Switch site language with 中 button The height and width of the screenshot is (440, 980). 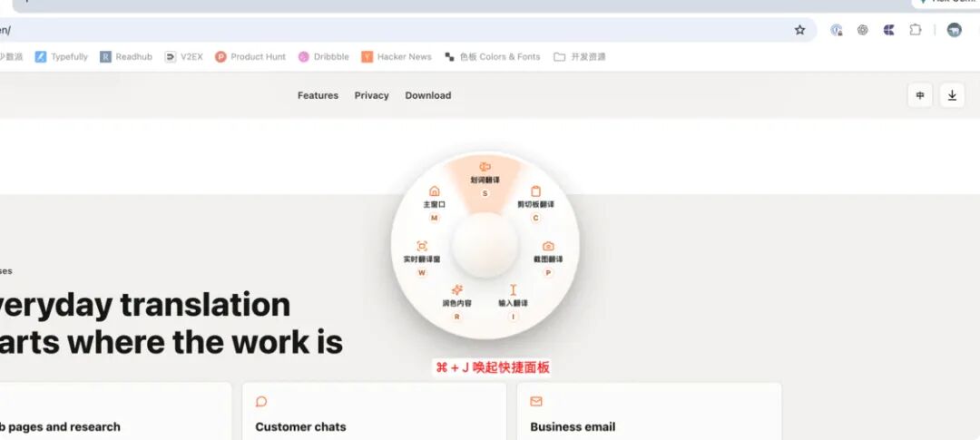click(920, 95)
